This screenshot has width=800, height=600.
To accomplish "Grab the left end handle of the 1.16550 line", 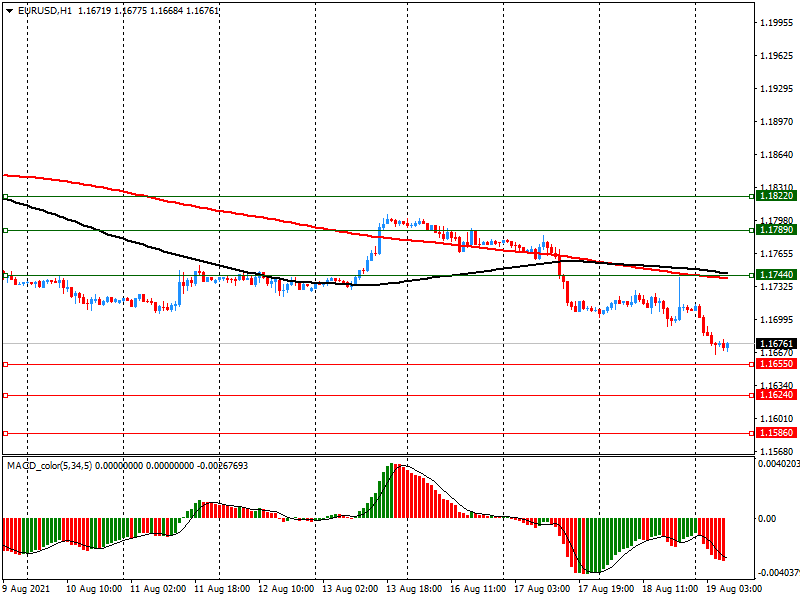I will pyautogui.click(x=6, y=365).
